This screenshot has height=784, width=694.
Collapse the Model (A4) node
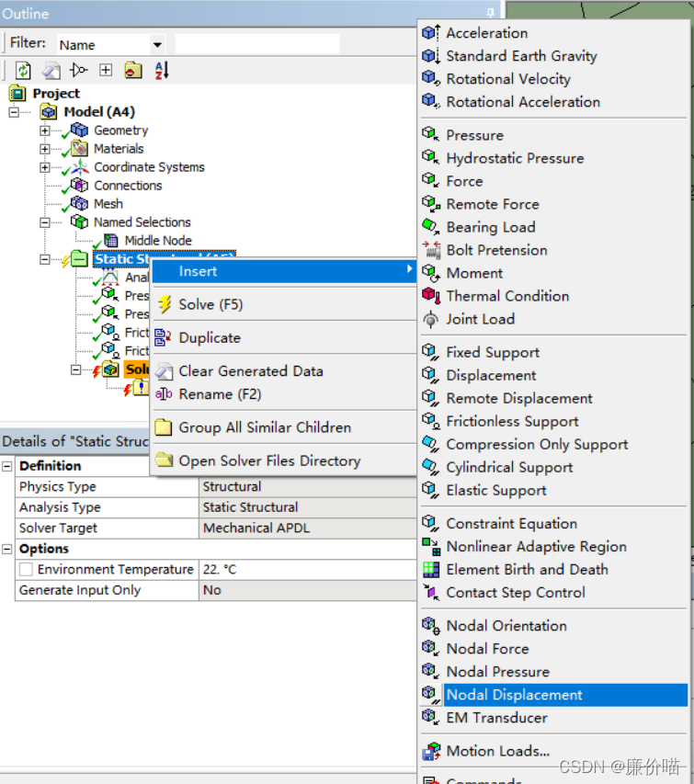pos(14,112)
